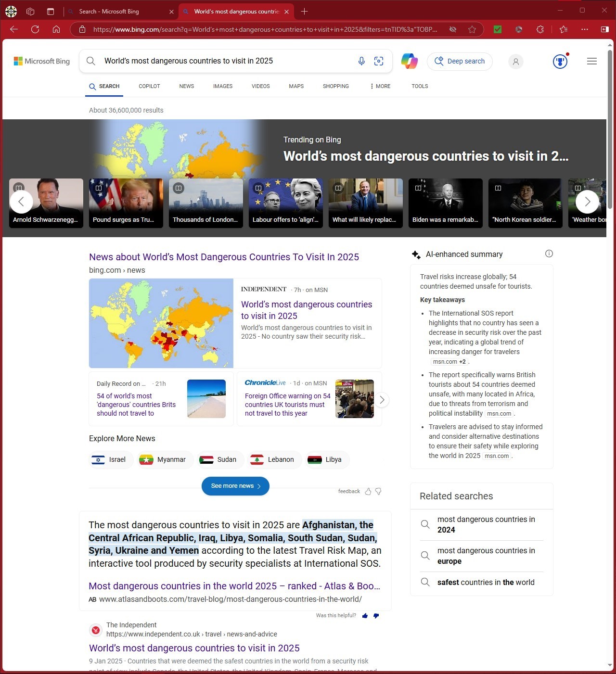
Task: Search related safest countries in the world
Action: coord(482,582)
